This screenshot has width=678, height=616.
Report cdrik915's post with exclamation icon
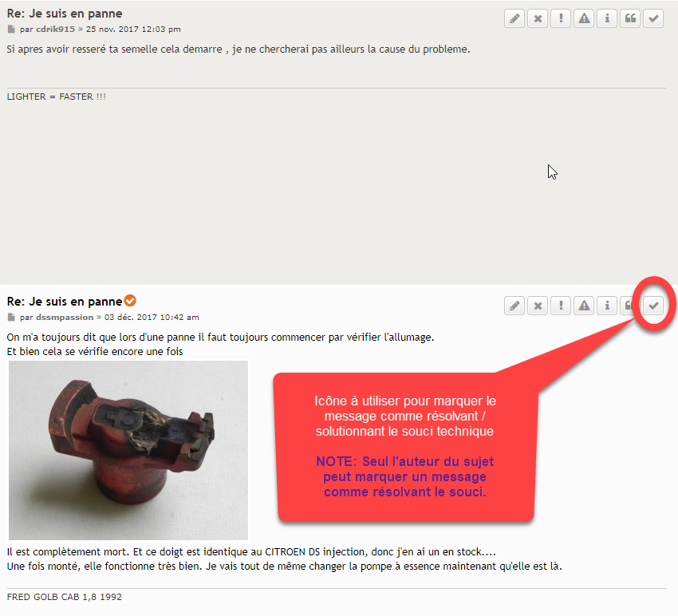pos(561,18)
